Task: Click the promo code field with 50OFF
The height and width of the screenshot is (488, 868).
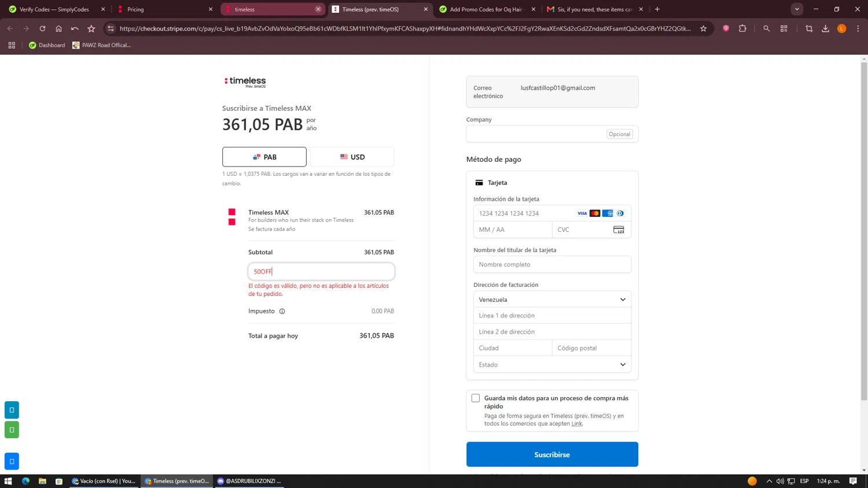Action: (x=321, y=271)
